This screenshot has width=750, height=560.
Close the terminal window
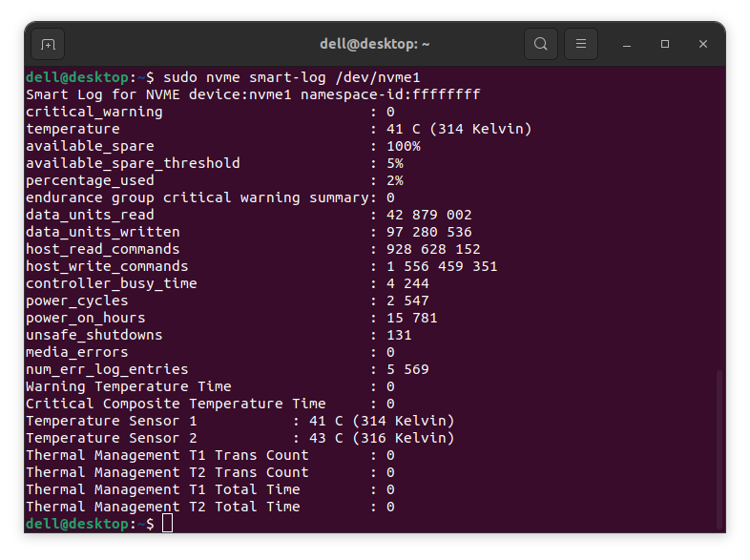(x=703, y=44)
